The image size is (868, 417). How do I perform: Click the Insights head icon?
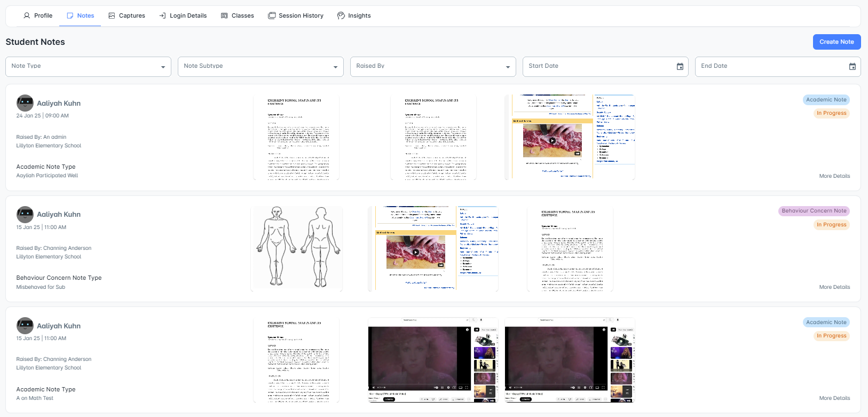[x=341, y=15]
